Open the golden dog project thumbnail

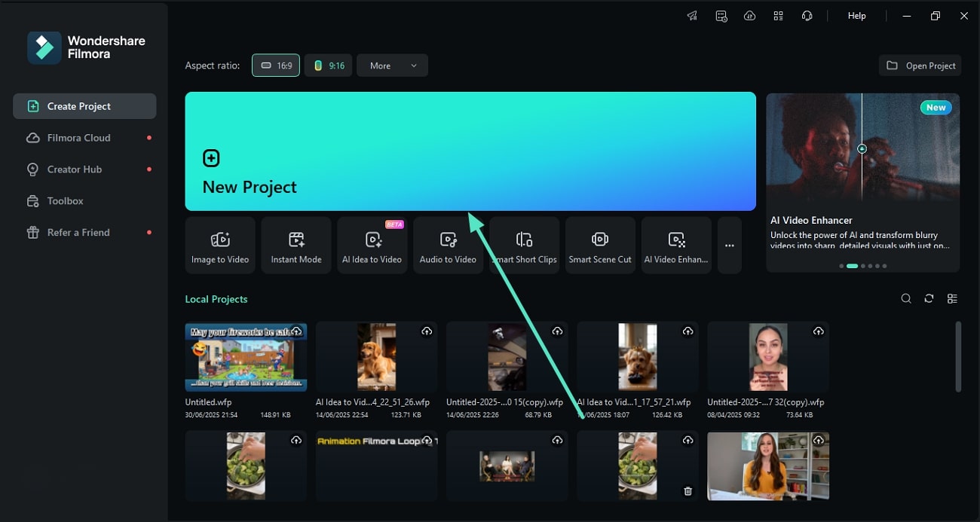pyautogui.click(x=376, y=356)
